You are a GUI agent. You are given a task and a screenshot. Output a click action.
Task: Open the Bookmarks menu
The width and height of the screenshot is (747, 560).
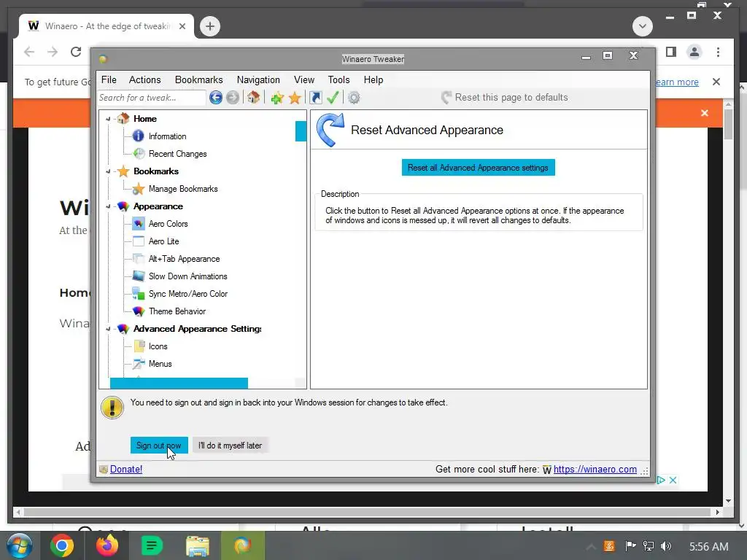[198, 80]
